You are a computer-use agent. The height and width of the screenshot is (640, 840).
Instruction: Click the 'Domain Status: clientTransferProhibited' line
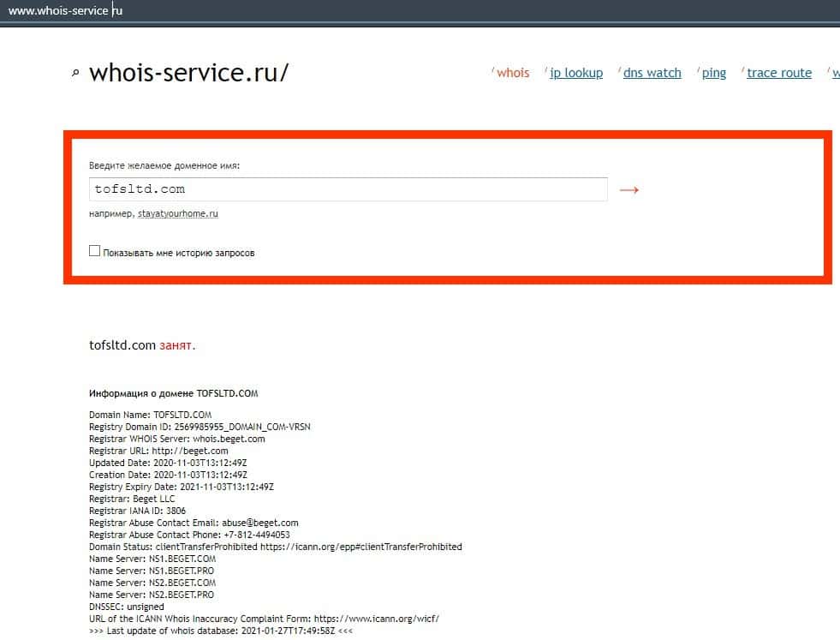(x=276, y=547)
